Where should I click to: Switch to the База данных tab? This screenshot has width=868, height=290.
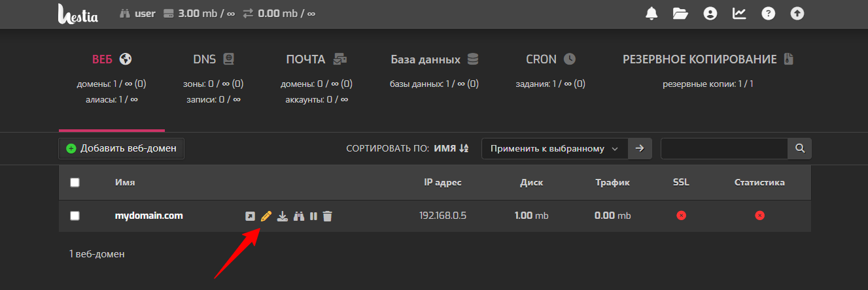(435, 59)
